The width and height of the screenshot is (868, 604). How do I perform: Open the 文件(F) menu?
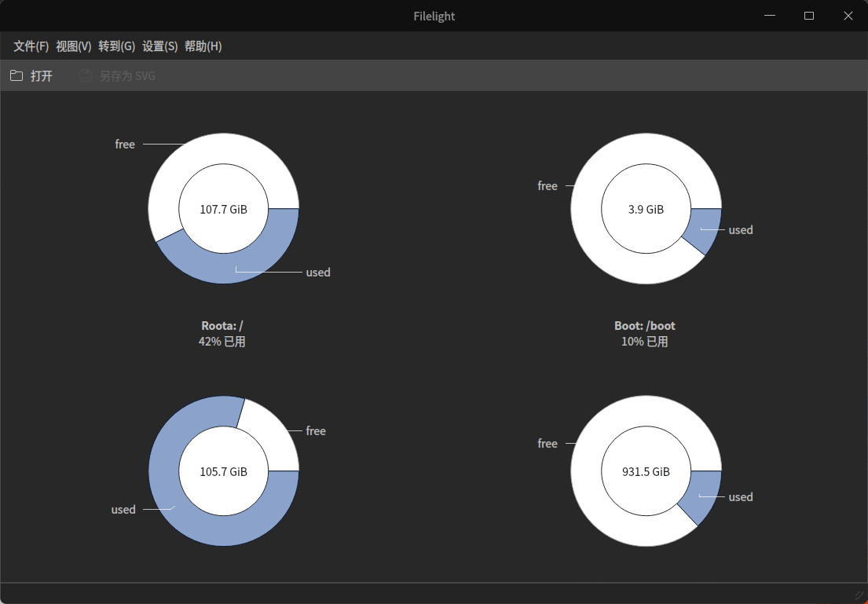pyautogui.click(x=31, y=46)
